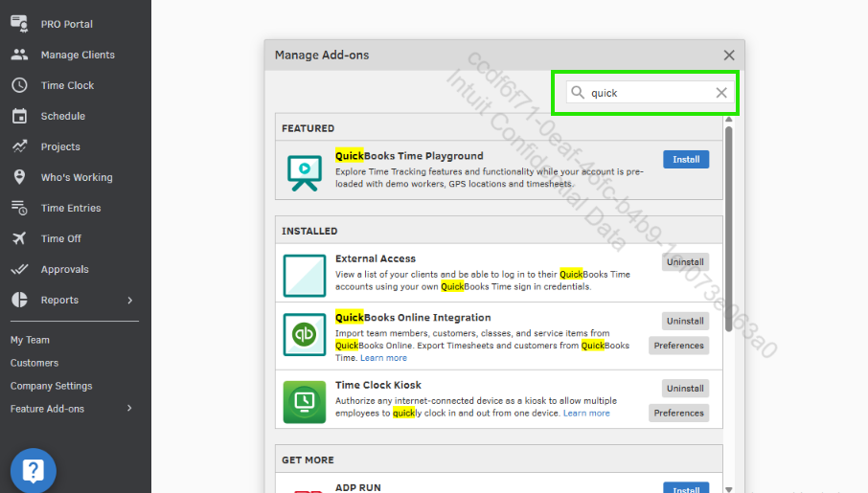This screenshot has width=868, height=493.
Task: Click the QuickBooks Online Integration qb icon
Action: pos(305,334)
